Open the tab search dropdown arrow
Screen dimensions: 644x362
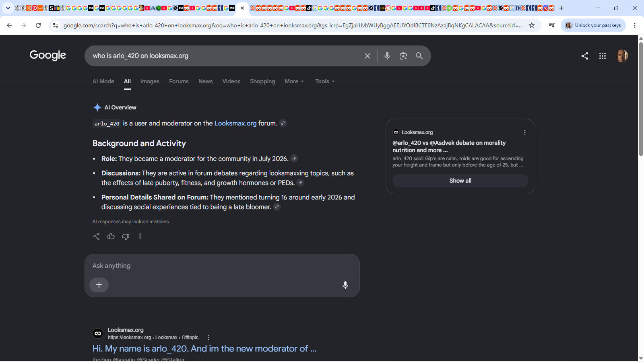pos(8,8)
